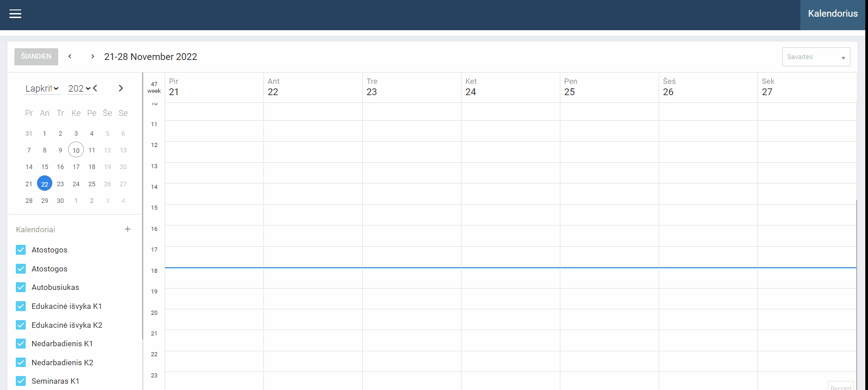Expand the Lapkritis month dropdown
The image size is (868, 390).
click(42, 88)
